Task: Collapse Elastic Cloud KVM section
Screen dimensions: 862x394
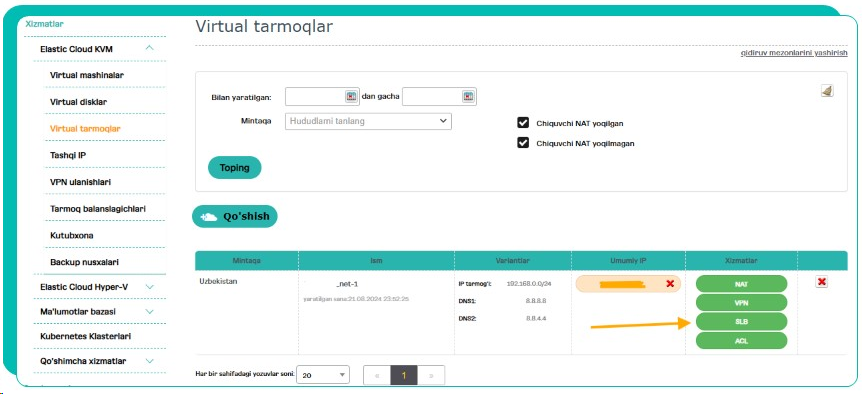Action: tap(150, 48)
